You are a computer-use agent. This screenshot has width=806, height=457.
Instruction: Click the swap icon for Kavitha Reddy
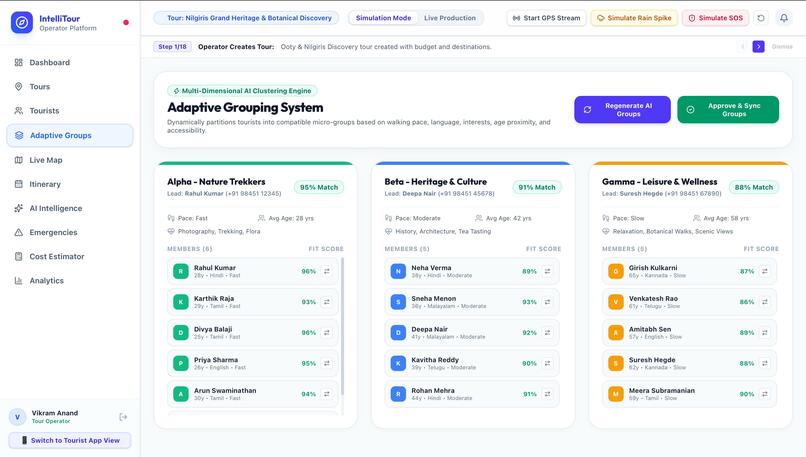[x=547, y=363]
